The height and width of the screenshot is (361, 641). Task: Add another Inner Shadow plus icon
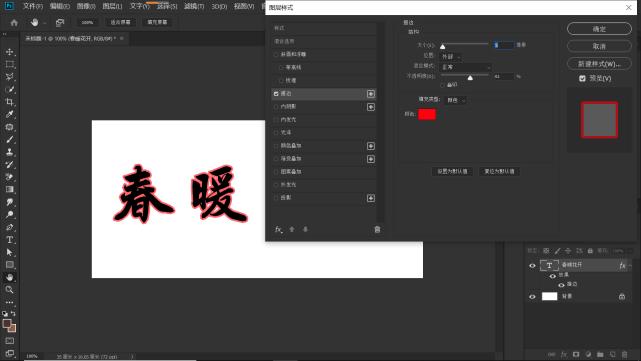[371, 107]
